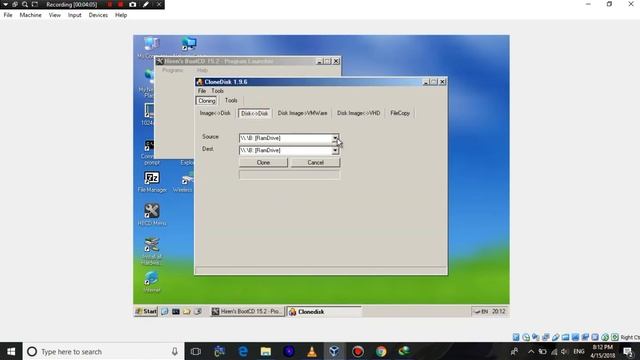This screenshot has height=360, width=640.
Task: Open VirtualBox File menu
Action: click(8, 15)
